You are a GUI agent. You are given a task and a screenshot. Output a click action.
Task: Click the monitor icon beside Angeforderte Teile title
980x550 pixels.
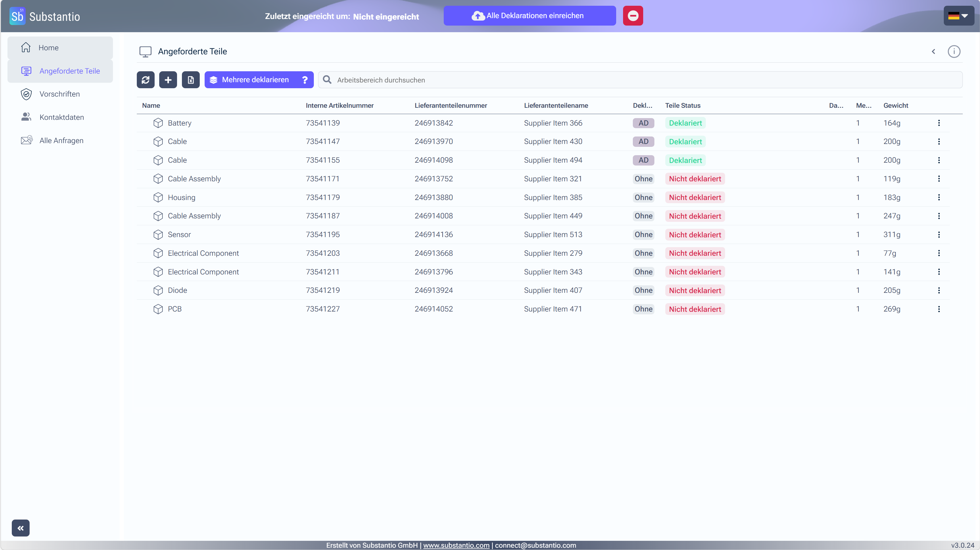pos(145,51)
